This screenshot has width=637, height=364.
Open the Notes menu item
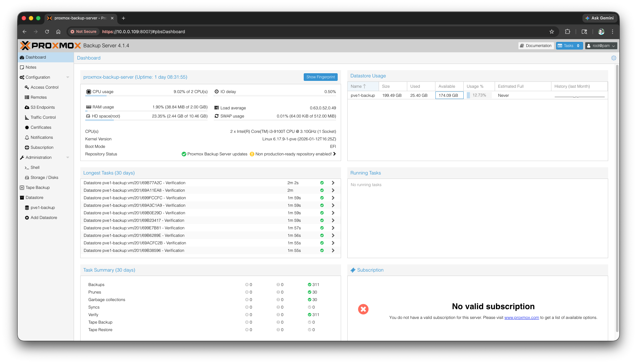coord(31,67)
